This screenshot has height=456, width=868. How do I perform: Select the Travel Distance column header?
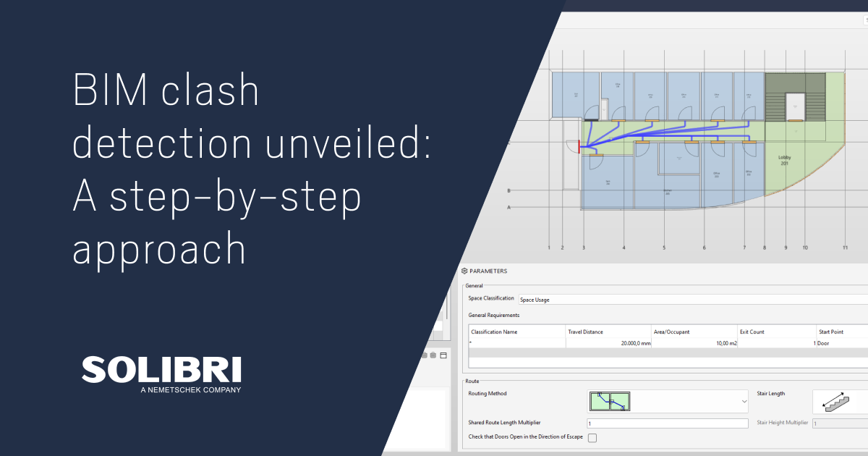point(608,332)
